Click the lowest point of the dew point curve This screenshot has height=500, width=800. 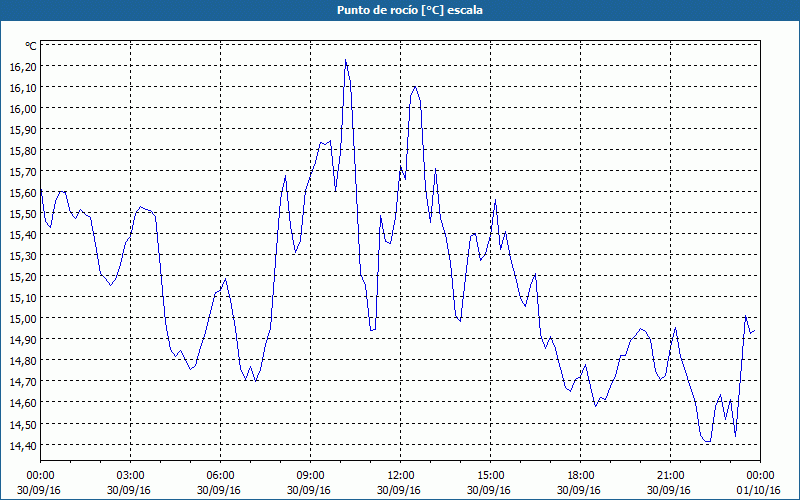point(708,441)
